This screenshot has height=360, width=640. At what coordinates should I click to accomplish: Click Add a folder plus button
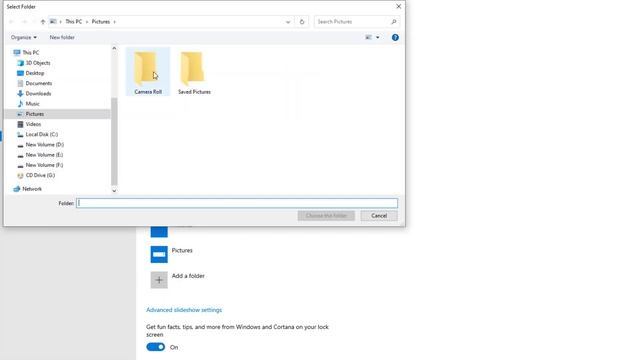[x=159, y=280]
